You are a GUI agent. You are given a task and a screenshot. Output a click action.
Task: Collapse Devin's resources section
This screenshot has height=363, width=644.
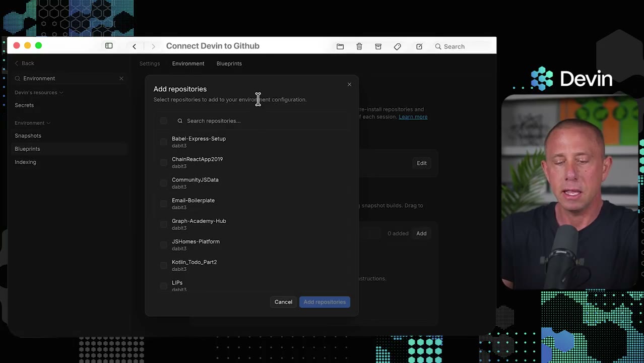[39, 92]
